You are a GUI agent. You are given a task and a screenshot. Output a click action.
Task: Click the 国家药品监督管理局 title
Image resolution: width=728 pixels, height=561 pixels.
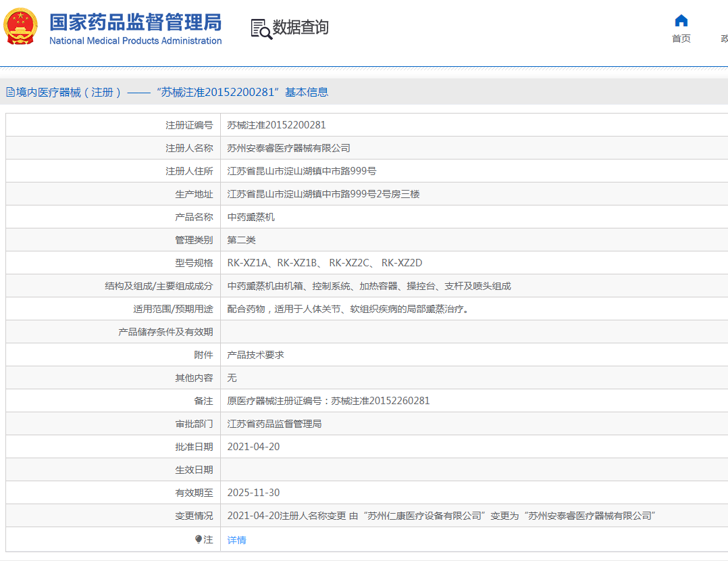click(x=136, y=22)
